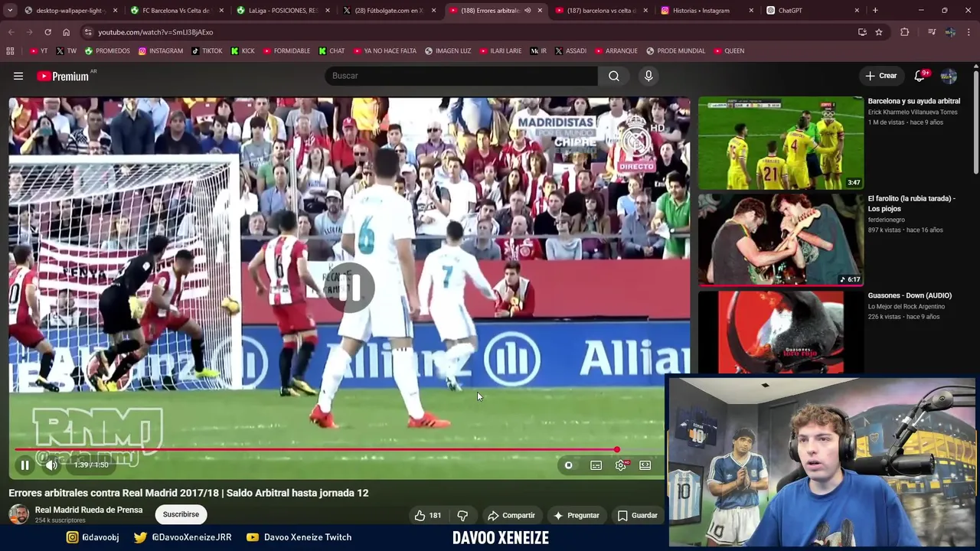980x551 pixels.
Task: Open media control icon in browser toolbar
Action: tap(931, 32)
